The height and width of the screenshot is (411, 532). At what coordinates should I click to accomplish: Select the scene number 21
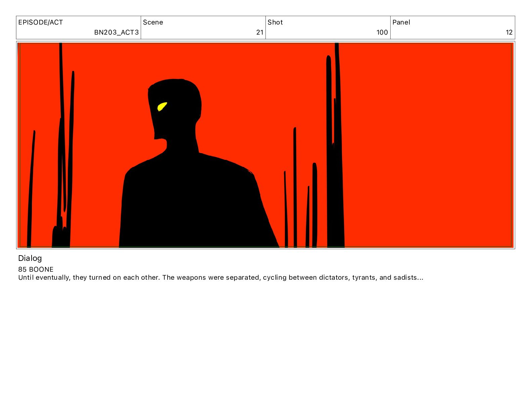point(260,33)
